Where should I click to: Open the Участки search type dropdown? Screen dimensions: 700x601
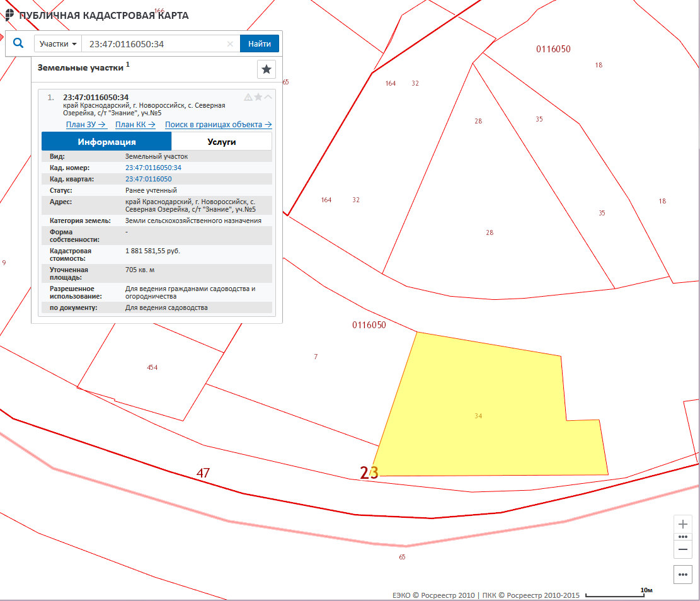coord(58,43)
